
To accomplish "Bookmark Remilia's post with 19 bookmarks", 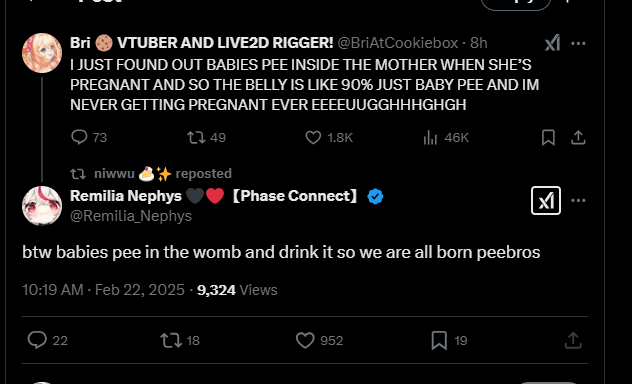I will (439, 340).
